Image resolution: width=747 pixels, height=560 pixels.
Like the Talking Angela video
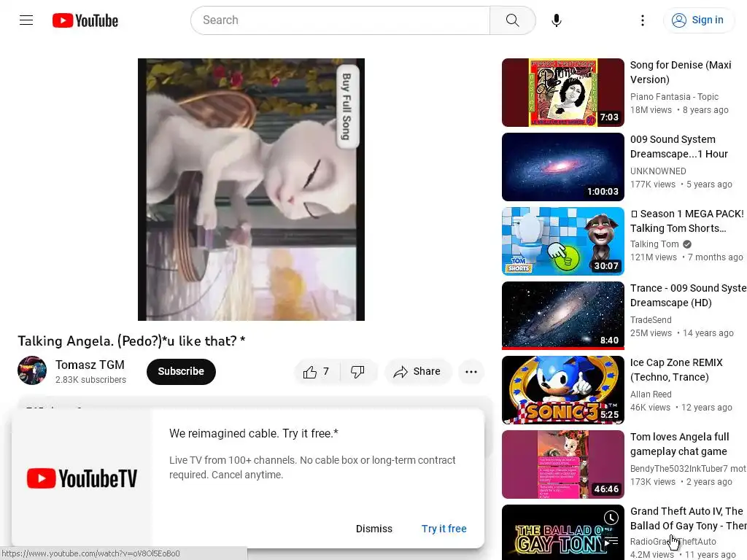(317, 372)
